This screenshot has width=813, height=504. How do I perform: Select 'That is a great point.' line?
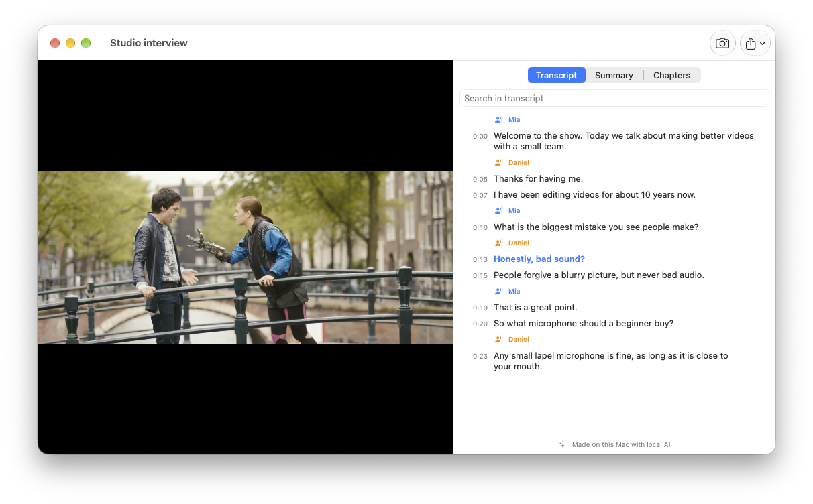(535, 307)
